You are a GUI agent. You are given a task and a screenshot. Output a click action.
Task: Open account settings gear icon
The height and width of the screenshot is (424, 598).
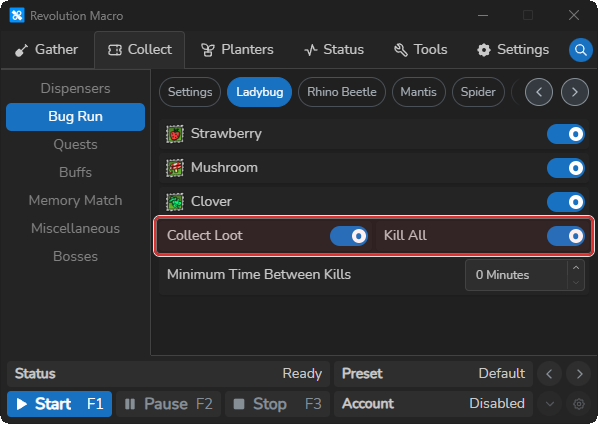579,404
